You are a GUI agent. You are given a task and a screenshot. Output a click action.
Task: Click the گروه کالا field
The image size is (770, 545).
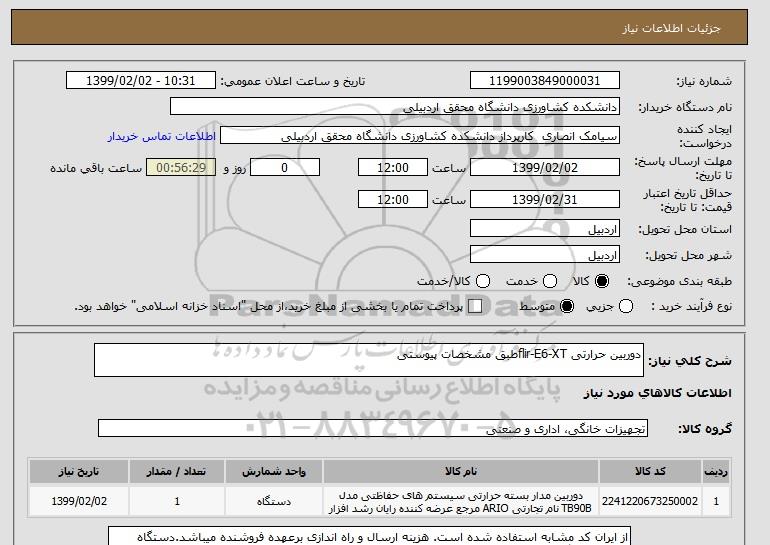point(373,428)
